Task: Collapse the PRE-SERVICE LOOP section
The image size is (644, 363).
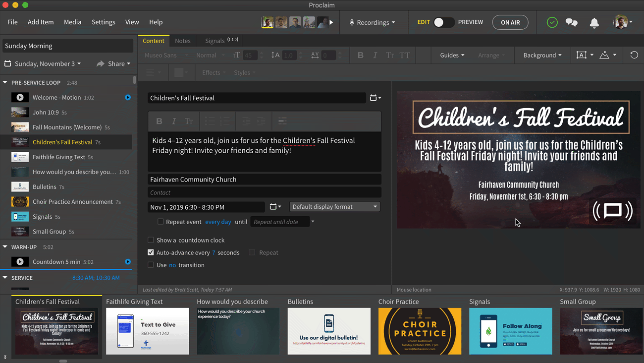Action: coord(5,83)
